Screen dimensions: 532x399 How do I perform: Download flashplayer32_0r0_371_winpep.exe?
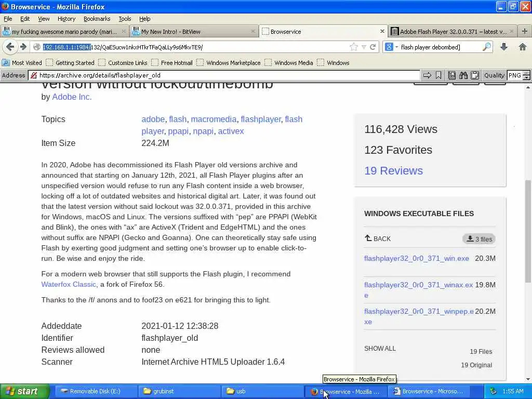[x=419, y=316]
